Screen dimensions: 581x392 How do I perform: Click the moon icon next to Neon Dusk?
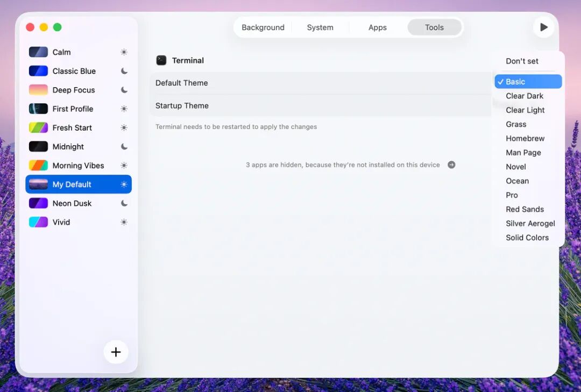pos(124,203)
